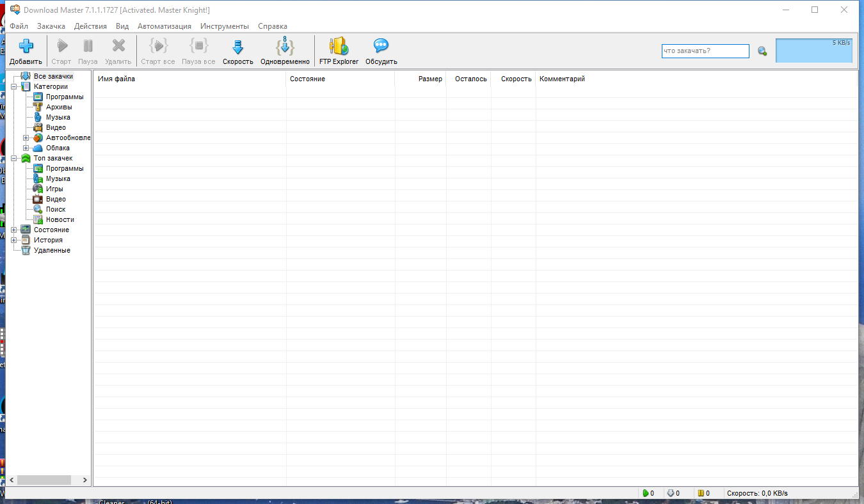Click the Удалить cross icon
Image resolution: width=864 pixels, height=504 pixels.
pos(118,45)
